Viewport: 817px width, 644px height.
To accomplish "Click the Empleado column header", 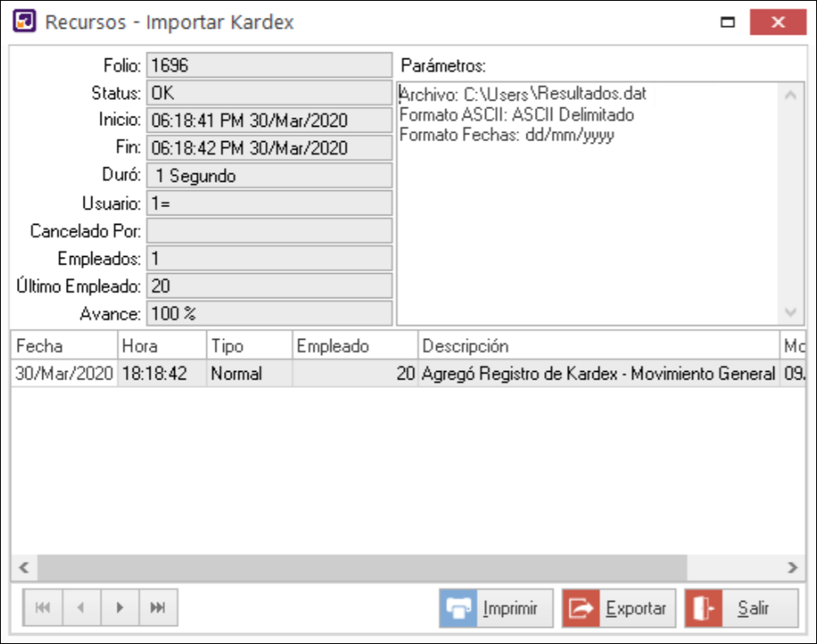I will coord(355,347).
